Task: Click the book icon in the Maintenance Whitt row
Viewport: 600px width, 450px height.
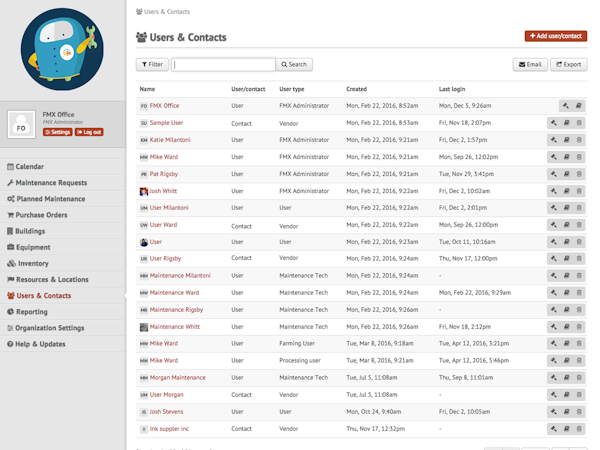Action: tap(566, 327)
